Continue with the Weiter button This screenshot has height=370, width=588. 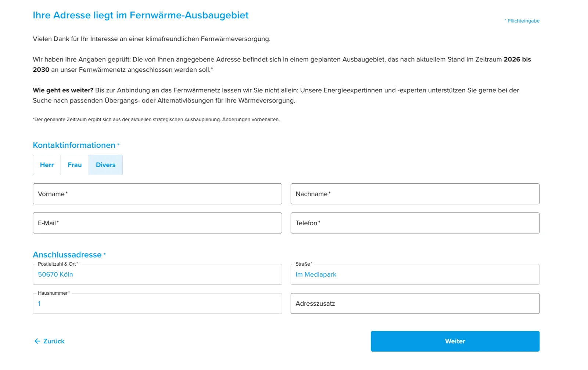(455, 341)
